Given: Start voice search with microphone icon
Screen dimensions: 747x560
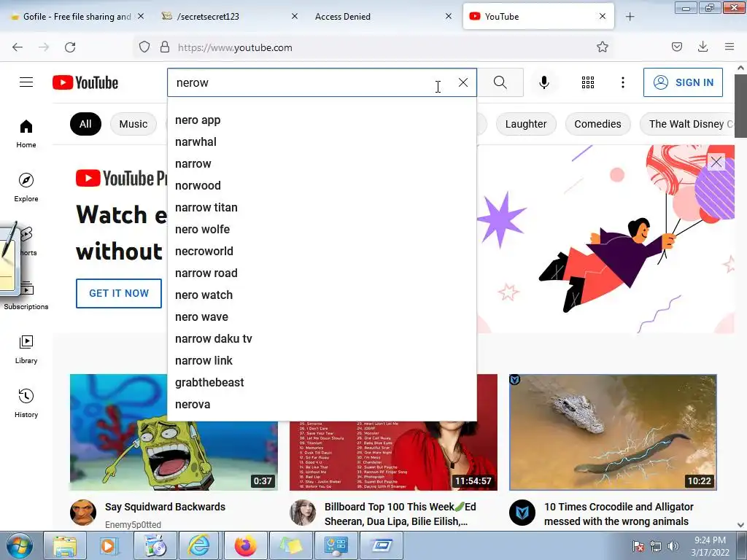Looking at the screenshot, I should [543, 82].
